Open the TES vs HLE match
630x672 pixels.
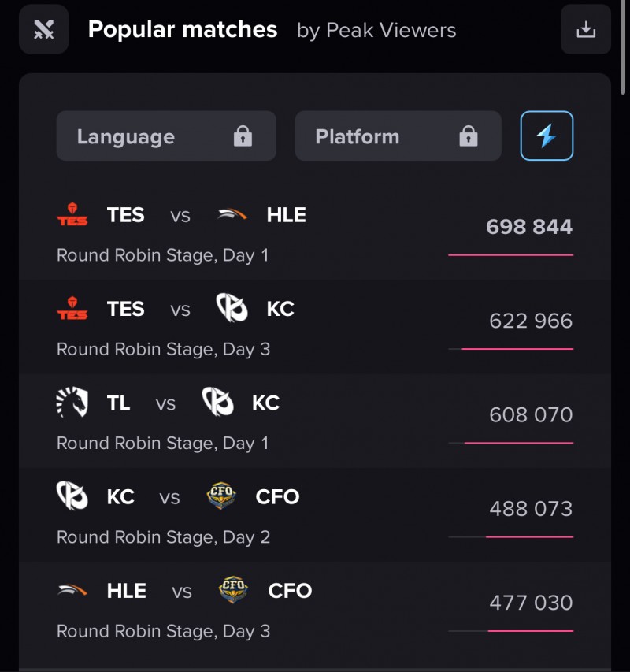[236, 234]
